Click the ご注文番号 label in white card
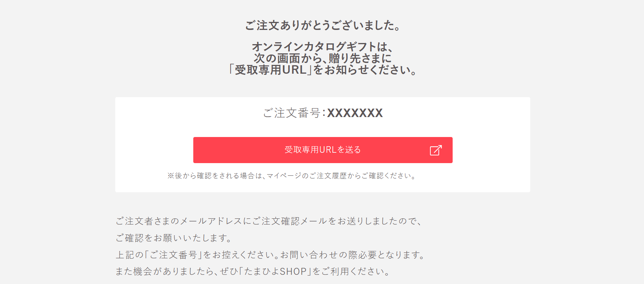644x284 pixels. tap(292, 113)
